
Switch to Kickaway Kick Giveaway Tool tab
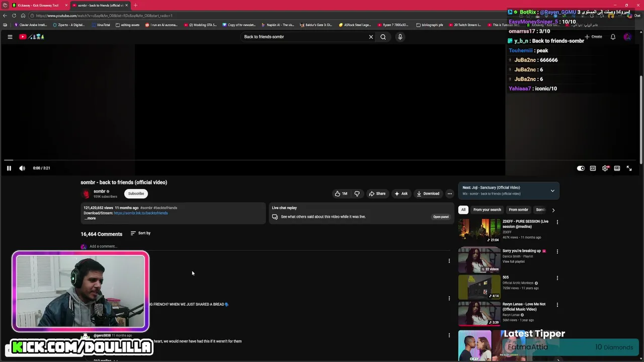click(38, 5)
